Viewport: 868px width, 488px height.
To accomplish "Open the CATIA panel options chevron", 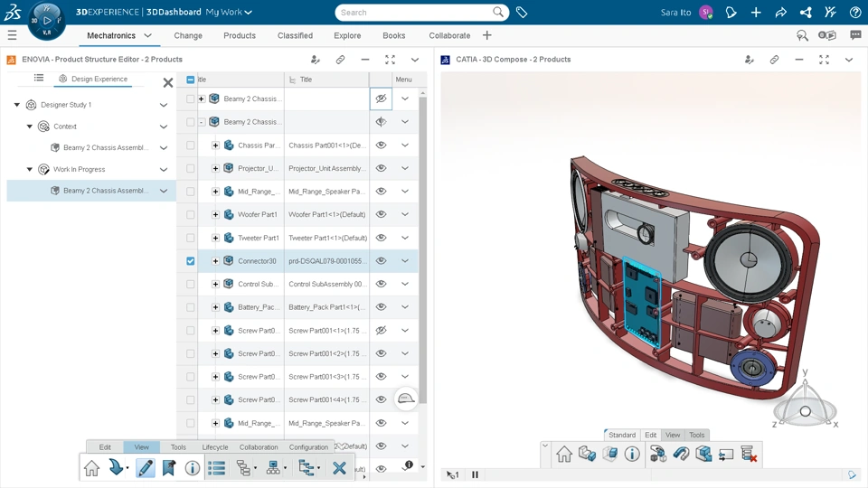I will click(x=849, y=60).
